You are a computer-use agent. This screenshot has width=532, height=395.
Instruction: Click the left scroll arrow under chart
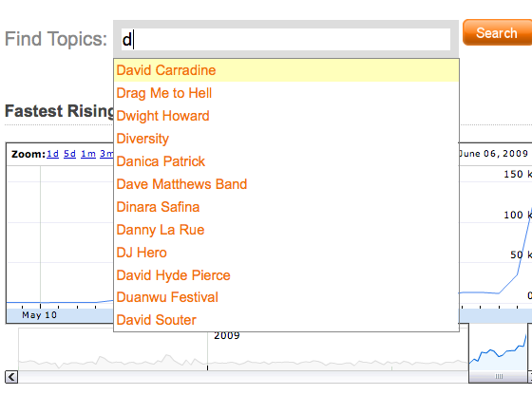[x=11, y=377]
